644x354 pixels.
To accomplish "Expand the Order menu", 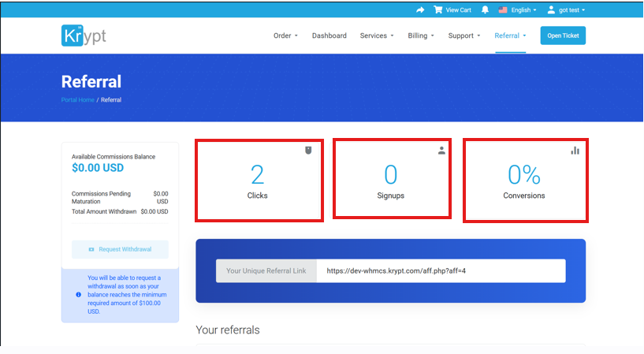I will pos(285,35).
